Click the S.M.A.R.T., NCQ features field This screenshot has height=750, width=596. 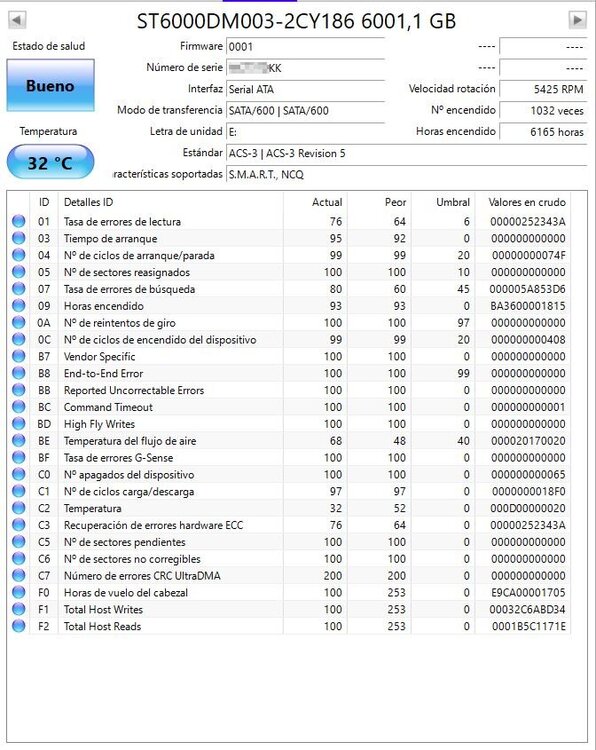[x=406, y=174]
